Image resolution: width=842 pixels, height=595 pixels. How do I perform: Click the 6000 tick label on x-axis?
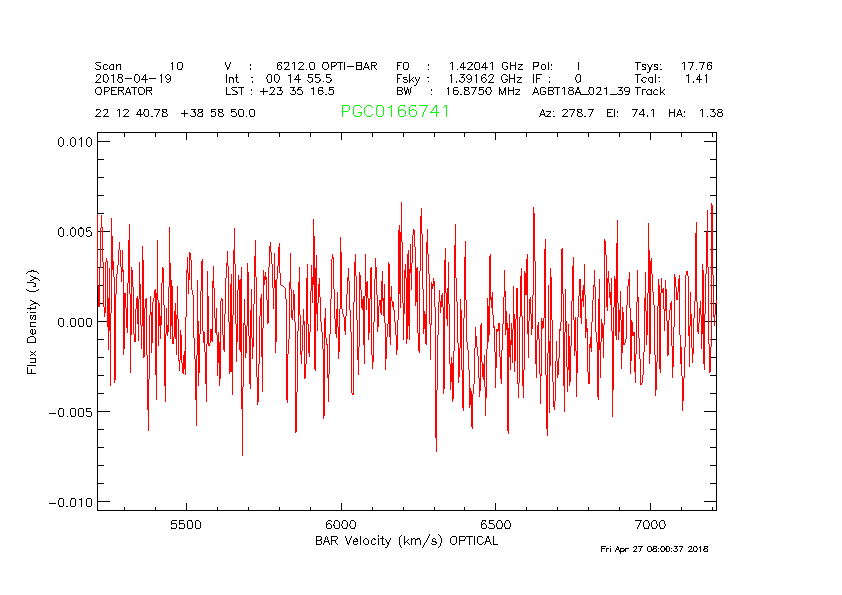[341, 524]
